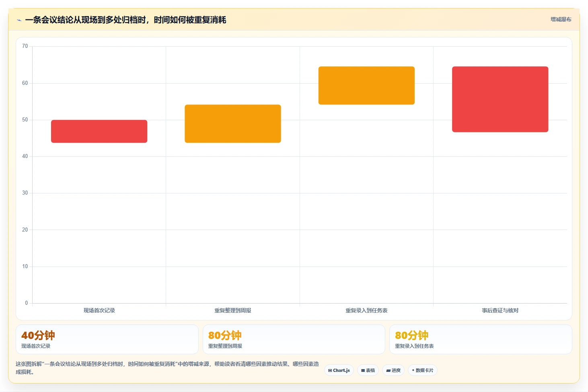
Task: Click the orange bar for 重复录入到任务表
Action: pyautogui.click(x=366, y=86)
